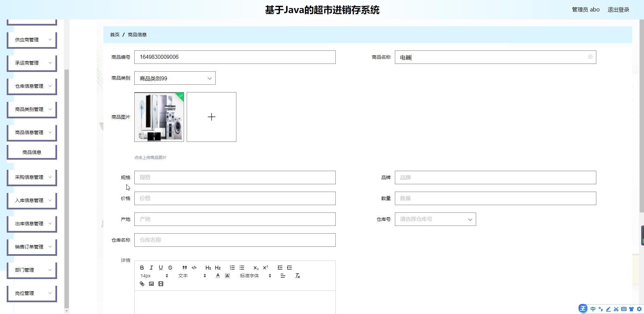
Task: Toggle italic formatting in detail editor
Action: [151, 268]
